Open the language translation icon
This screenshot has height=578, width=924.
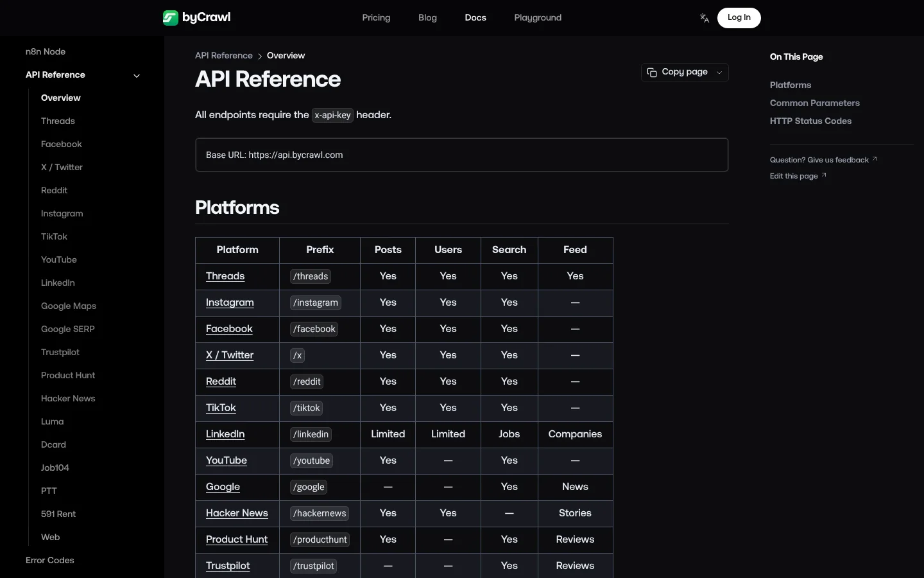tap(704, 18)
